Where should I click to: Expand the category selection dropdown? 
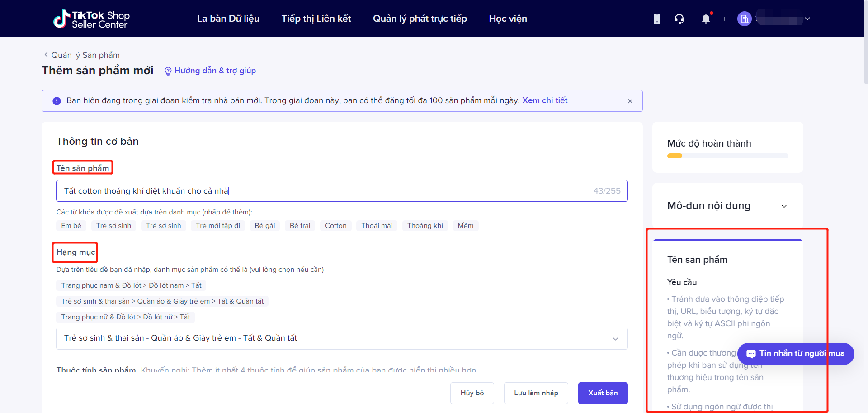click(x=615, y=338)
